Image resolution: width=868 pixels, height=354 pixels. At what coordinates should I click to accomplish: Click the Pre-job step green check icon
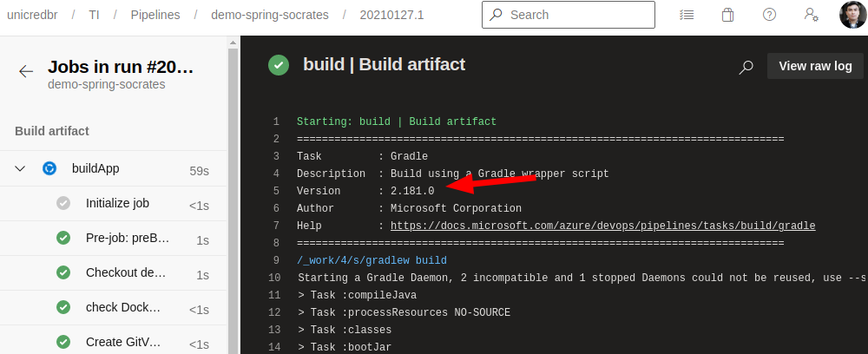pyautogui.click(x=63, y=239)
